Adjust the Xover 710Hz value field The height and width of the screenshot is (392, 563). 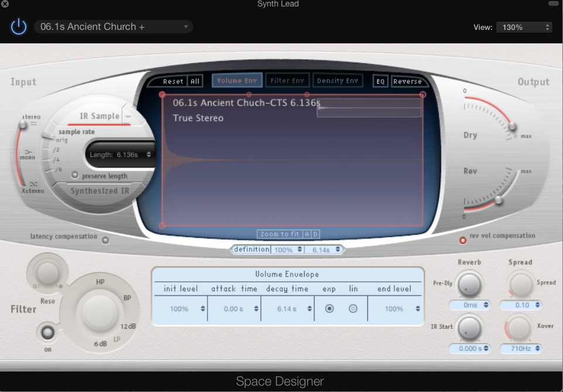point(521,348)
